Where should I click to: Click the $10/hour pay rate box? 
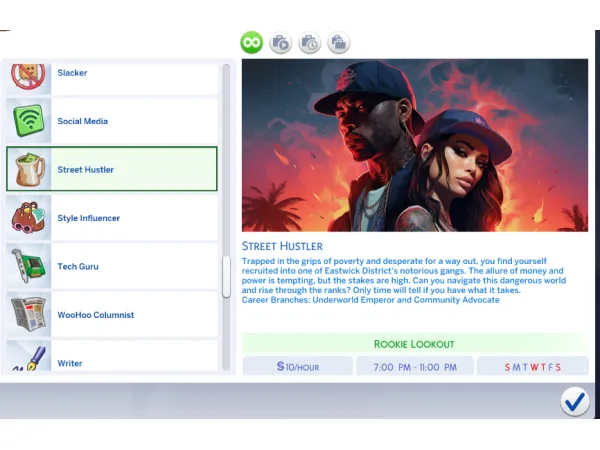click(297, 367)
